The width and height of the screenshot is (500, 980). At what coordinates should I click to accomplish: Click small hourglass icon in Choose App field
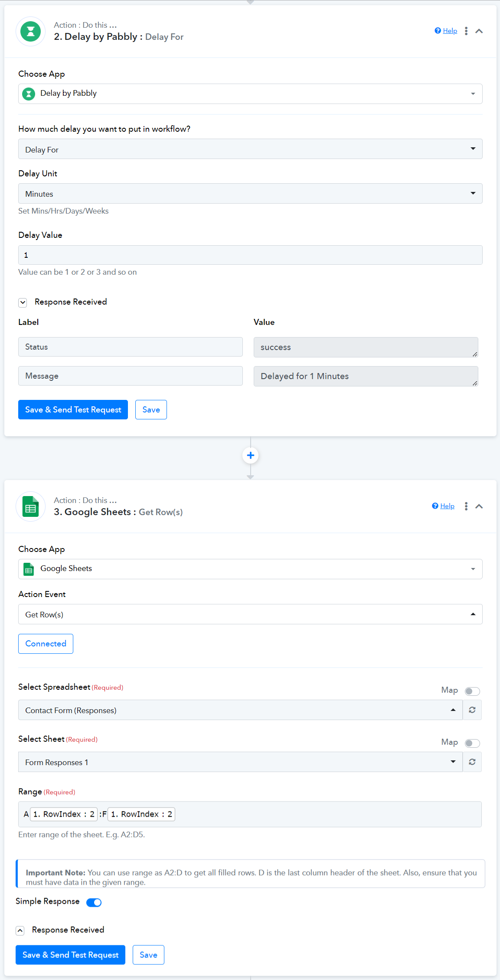(29, 94)
